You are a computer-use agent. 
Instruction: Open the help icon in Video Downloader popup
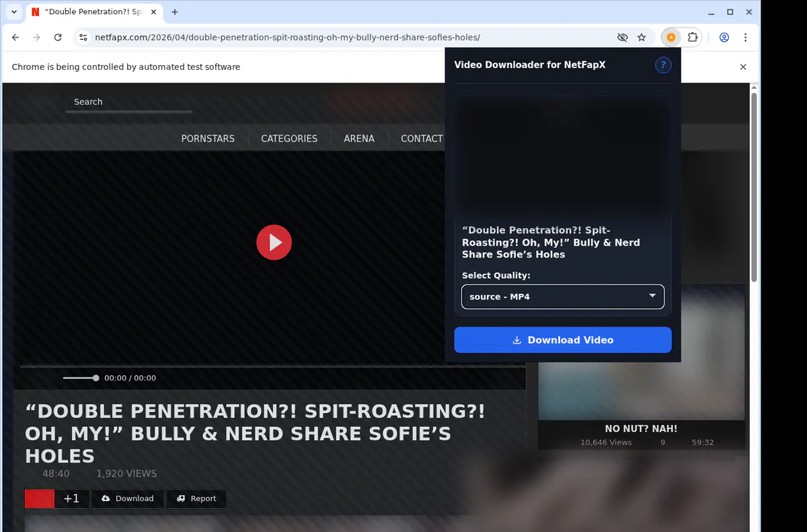tap(663, 65)
